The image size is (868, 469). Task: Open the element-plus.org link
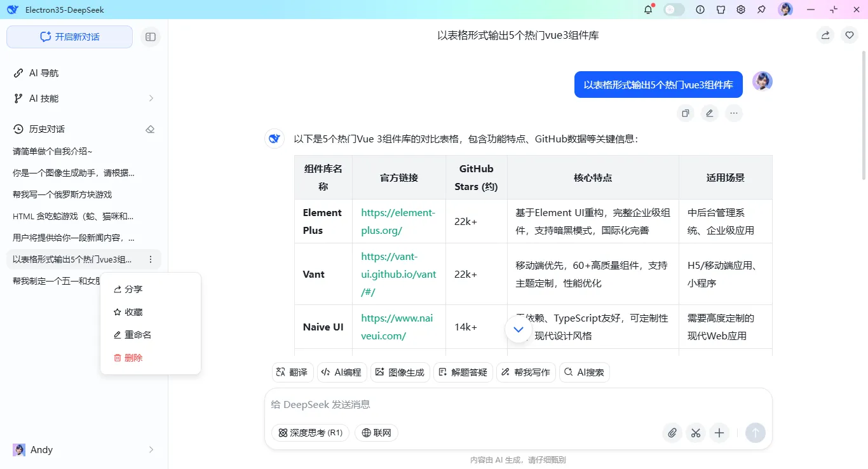[x=398, y=221]
